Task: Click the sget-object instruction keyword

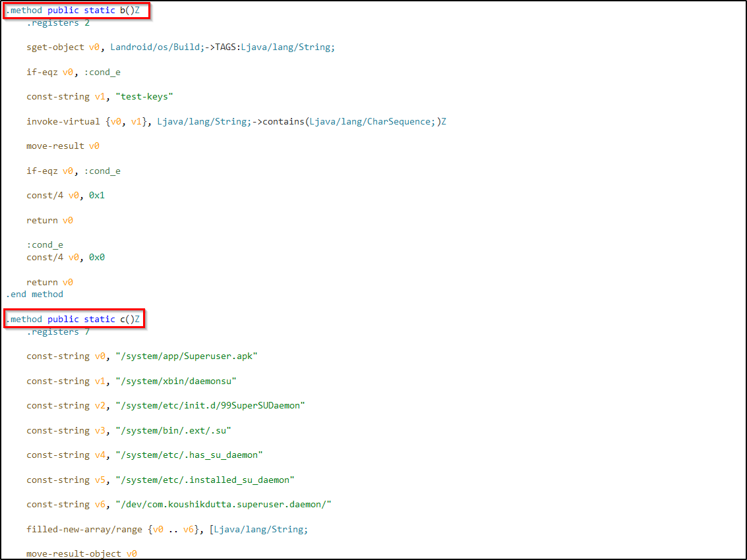Action: tap(55, 47)
